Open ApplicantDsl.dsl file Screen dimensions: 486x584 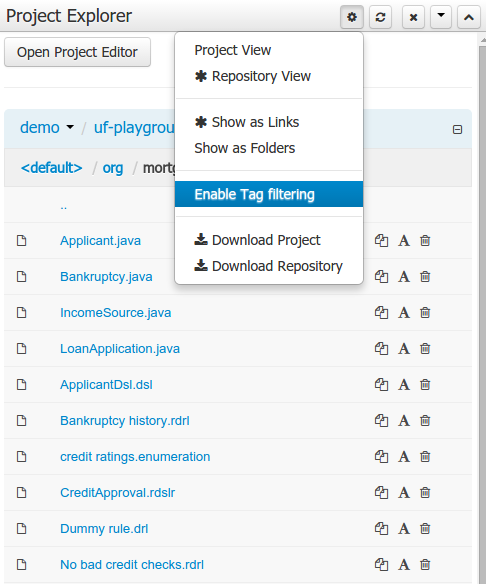click(107, 385)
